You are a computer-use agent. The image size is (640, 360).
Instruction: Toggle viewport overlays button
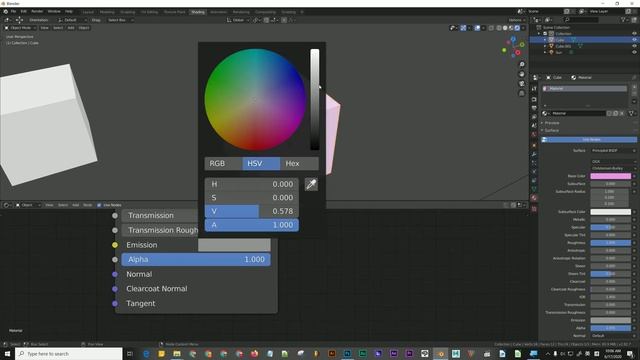point(478,28)
